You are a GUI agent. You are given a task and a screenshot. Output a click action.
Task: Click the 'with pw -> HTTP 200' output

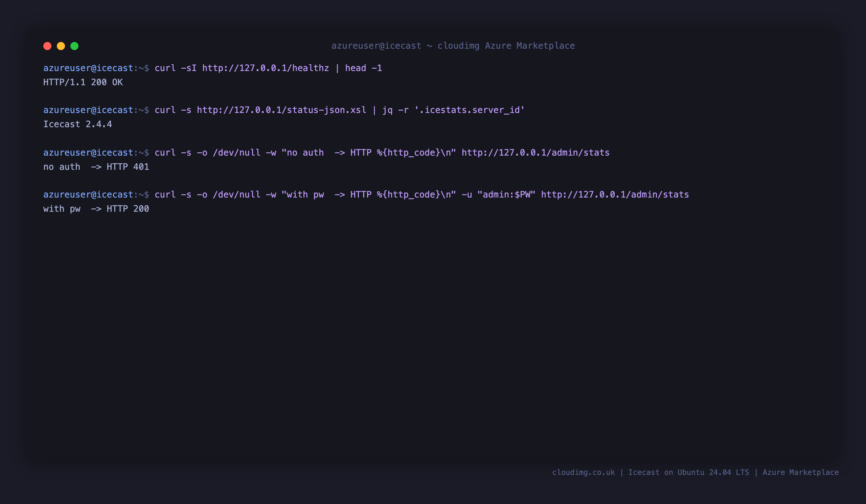pyautogui.click(x=96, y=209)
